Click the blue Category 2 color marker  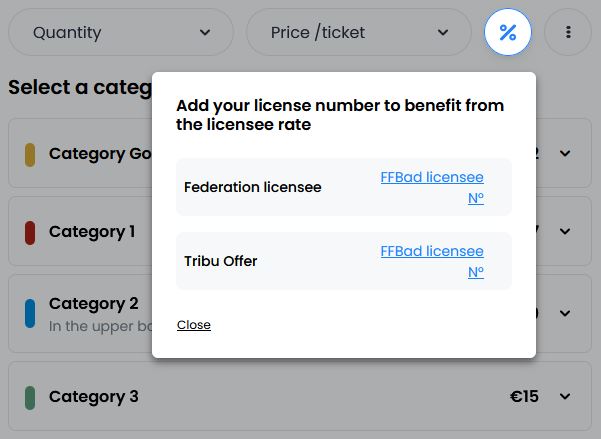(30, 314)
